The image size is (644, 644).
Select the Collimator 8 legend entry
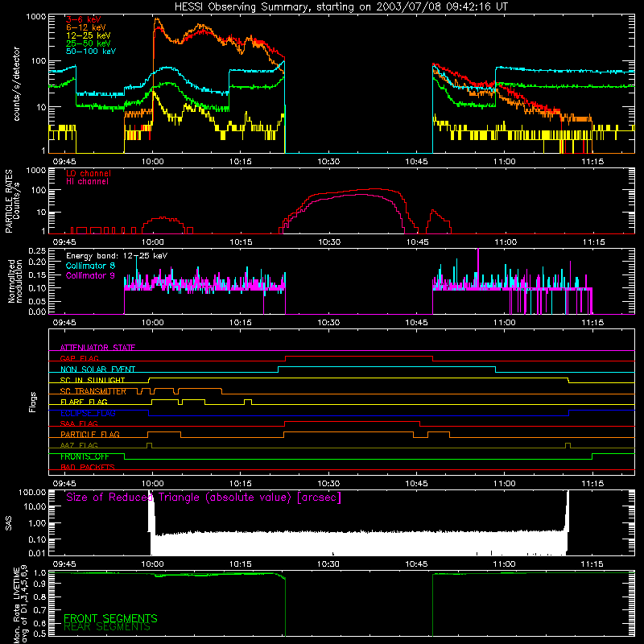[x=90, y=266]
